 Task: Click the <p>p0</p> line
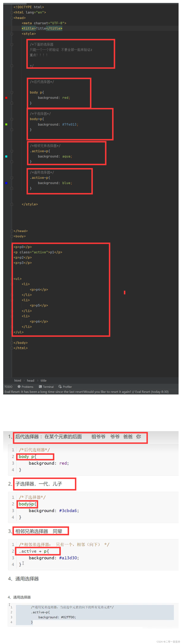click(x=23, y=247)
